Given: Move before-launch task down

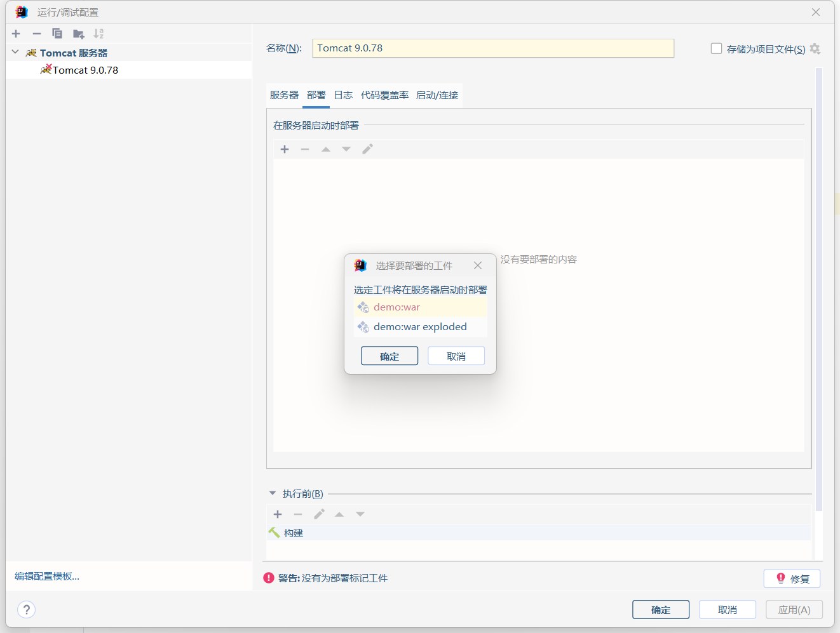Looking at the screenshot, I should point(360,514).
